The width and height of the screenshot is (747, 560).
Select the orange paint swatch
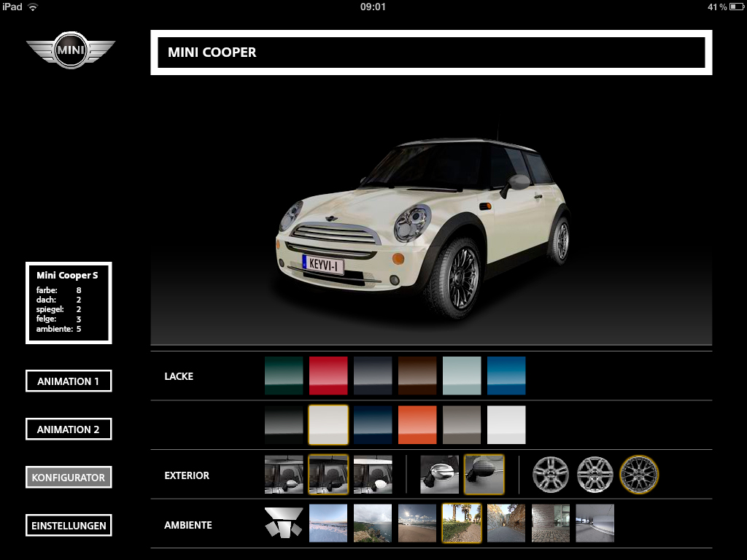click(417, 425)
